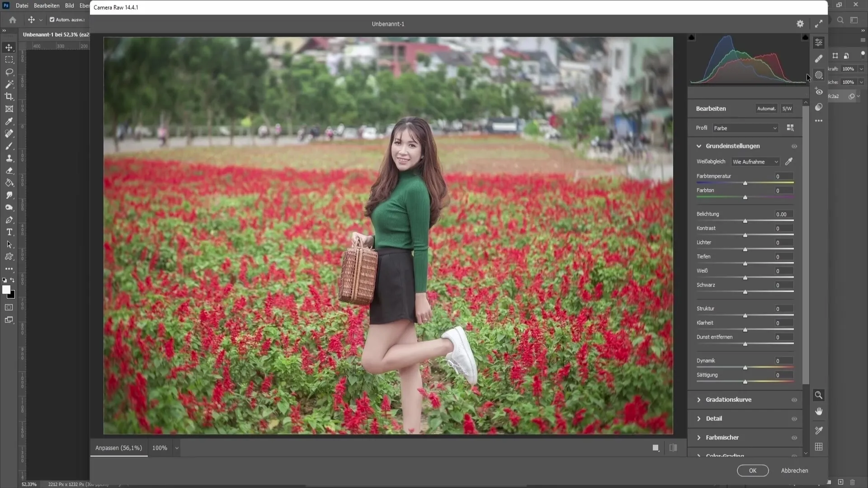Select the Clone Stamp tool
Viewport: 868px width, 488px height.
9,158
